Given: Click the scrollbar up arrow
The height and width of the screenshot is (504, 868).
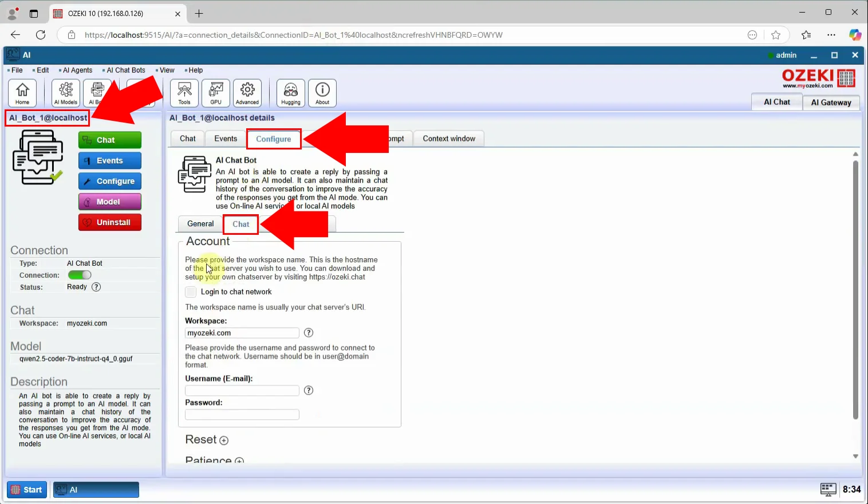Looking at the screenshot, I should (855, 154).
